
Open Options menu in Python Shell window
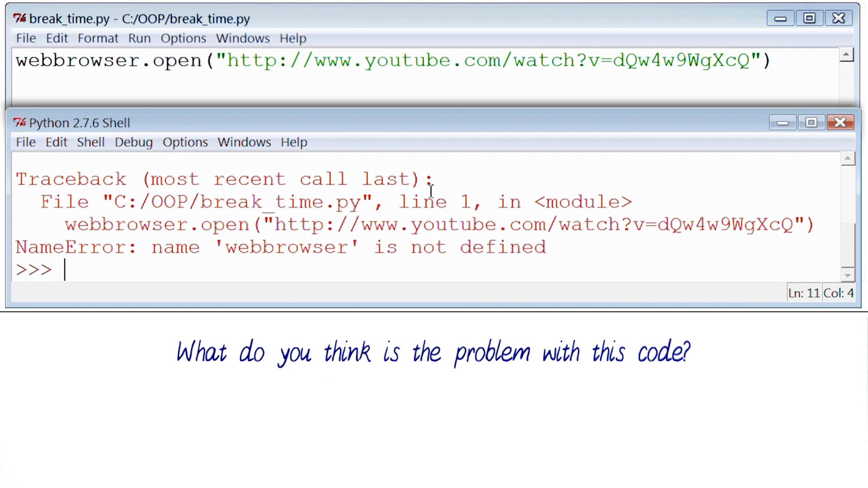[185, 142]
